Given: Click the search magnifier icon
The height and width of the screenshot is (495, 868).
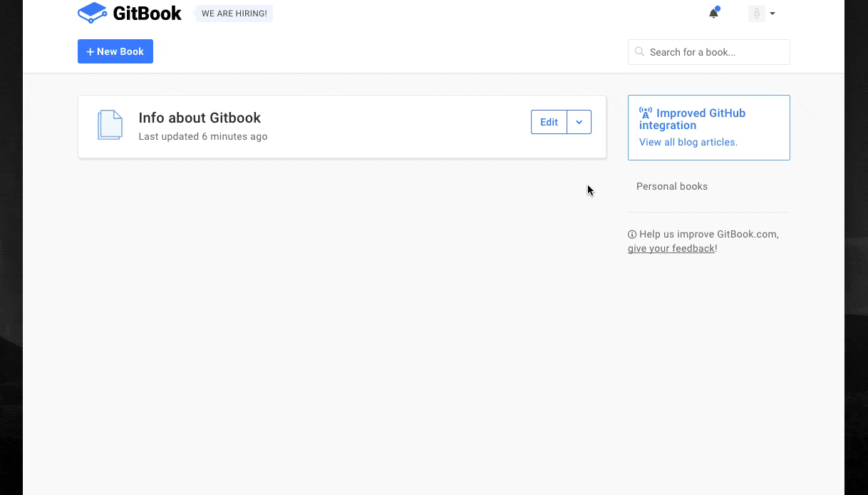Looking at the screenshot, I should point(639,52).
